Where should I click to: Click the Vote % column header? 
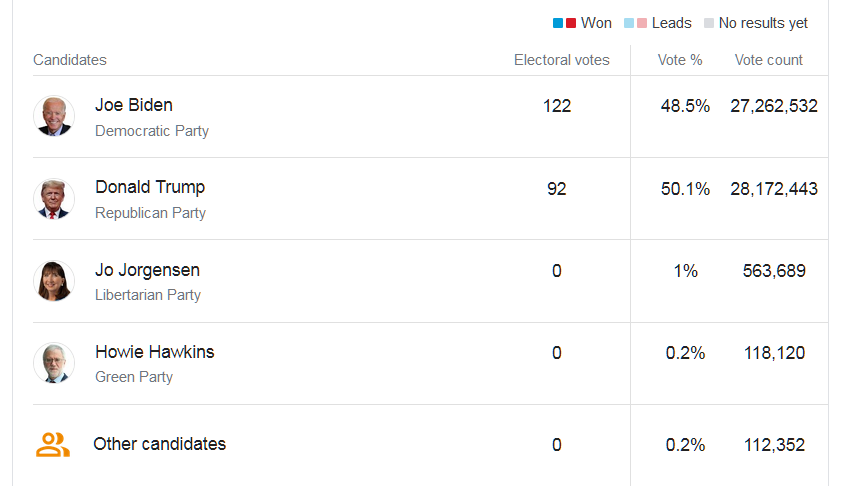click(x=680, y=60)
